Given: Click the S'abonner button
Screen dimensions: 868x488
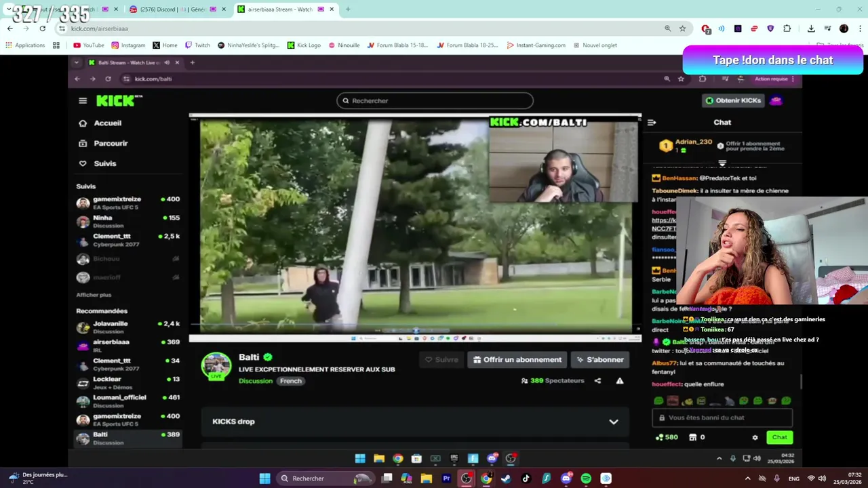Looking at the screenshot, I should (x=599, y=360).
